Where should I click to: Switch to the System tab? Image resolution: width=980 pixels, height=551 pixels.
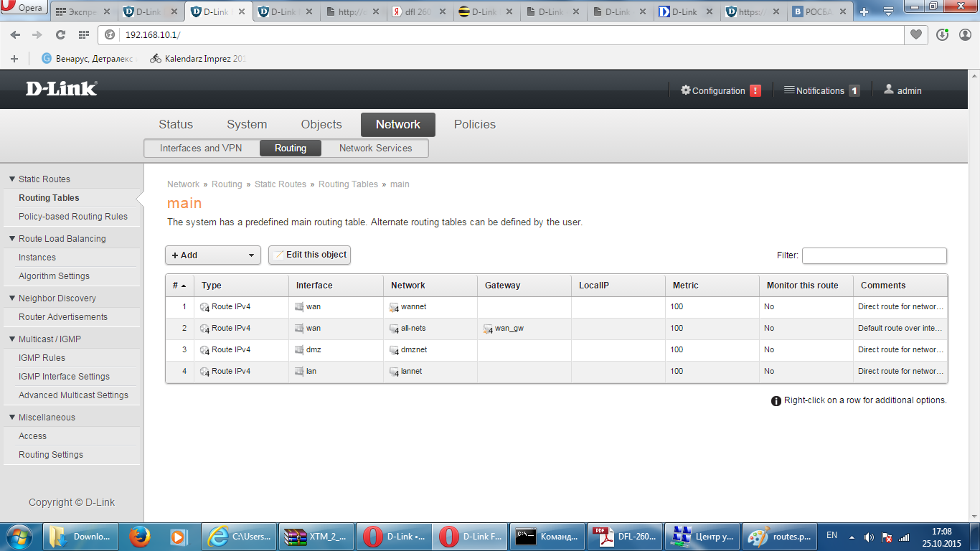click(x=247, y=124)
